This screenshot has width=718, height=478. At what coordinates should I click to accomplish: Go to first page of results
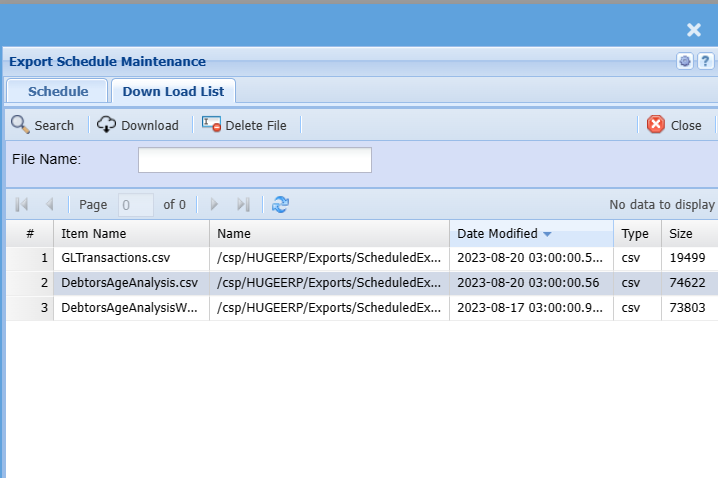click(x=22, y=204)
